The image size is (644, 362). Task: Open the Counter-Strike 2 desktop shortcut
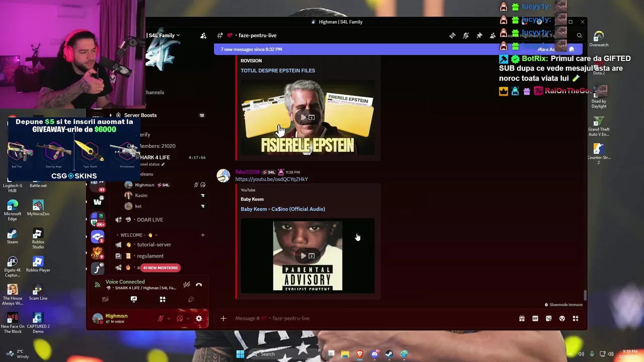(599, 154)
